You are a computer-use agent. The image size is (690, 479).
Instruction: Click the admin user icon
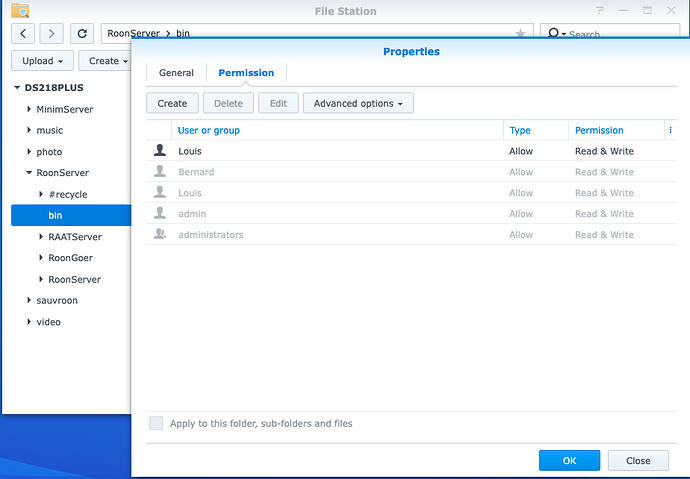click(160, 213)
